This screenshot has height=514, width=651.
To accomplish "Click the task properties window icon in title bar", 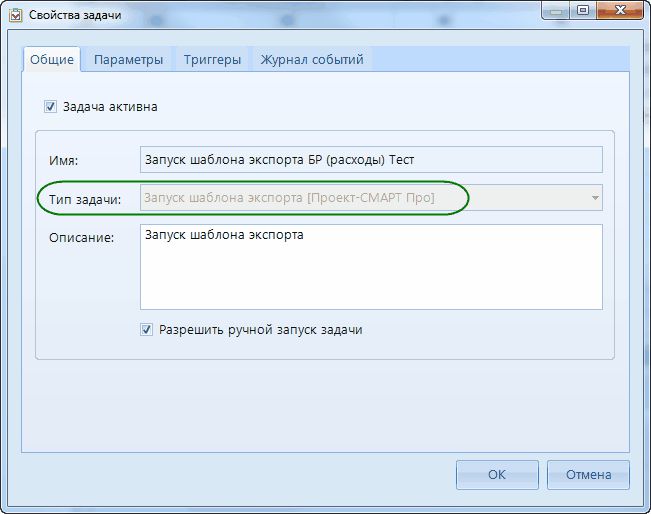I will (x=15, y=14).
